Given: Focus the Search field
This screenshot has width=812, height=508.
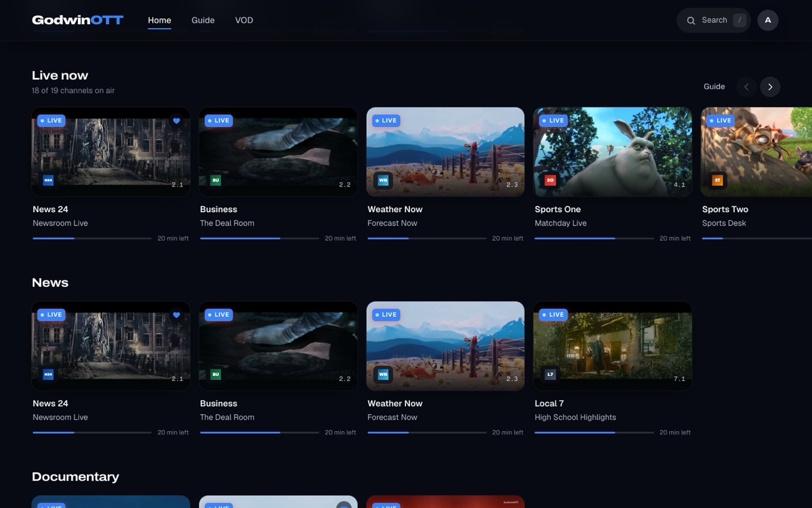Looking at the screenshot, I should pyautogui.click(x=714, y=20).
